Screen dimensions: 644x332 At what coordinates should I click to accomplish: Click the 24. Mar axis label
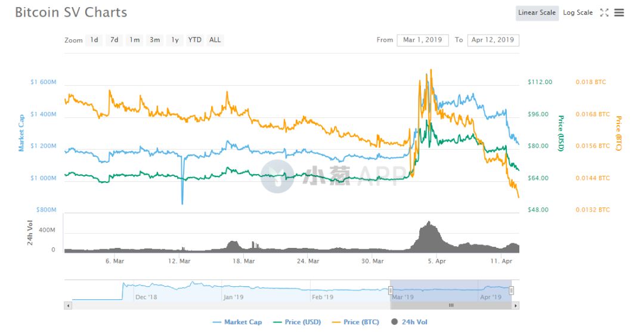coord(308,261)
